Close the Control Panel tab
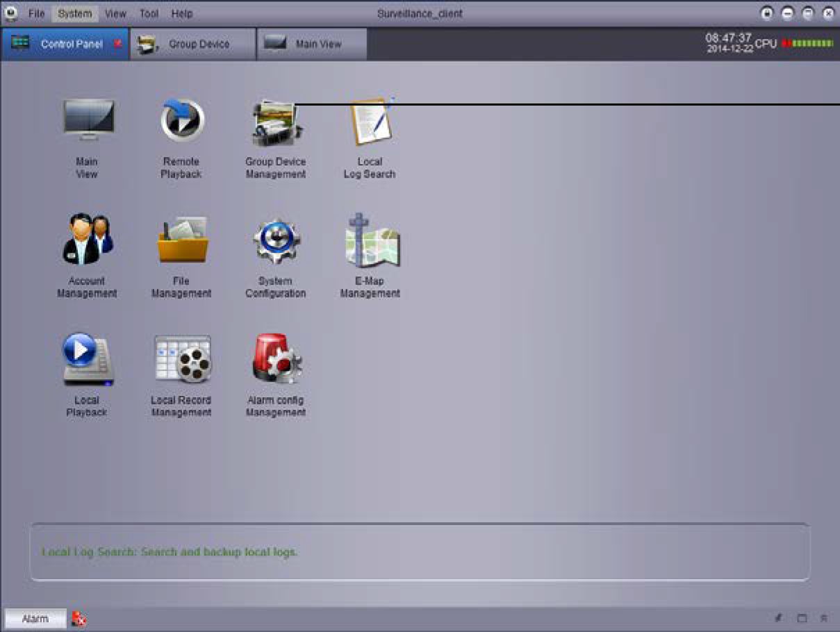The image size is (840, 632). coord(117,44)
